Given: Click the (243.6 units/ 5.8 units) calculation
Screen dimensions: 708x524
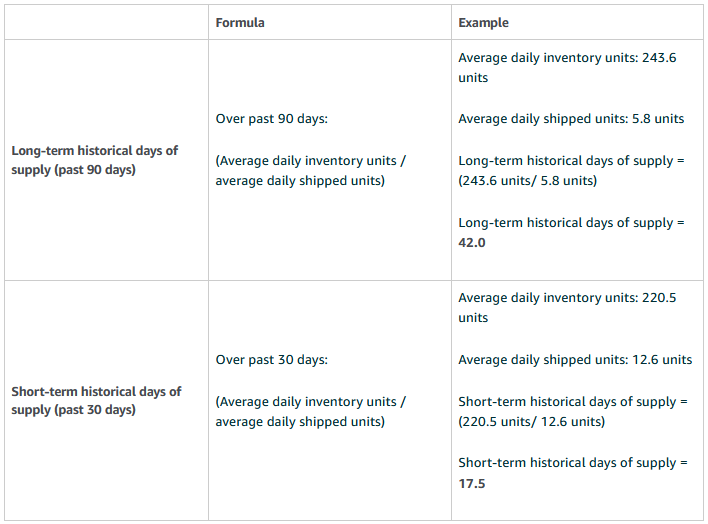Looking at the screenshot, I should [527, 181].
